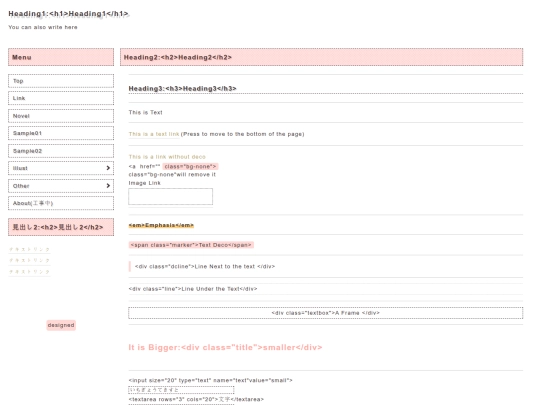Click 'You can also write here' subtitle
The height and width of the screenshot is (405, 540).
pyautogui.click(x=43, y=27)
